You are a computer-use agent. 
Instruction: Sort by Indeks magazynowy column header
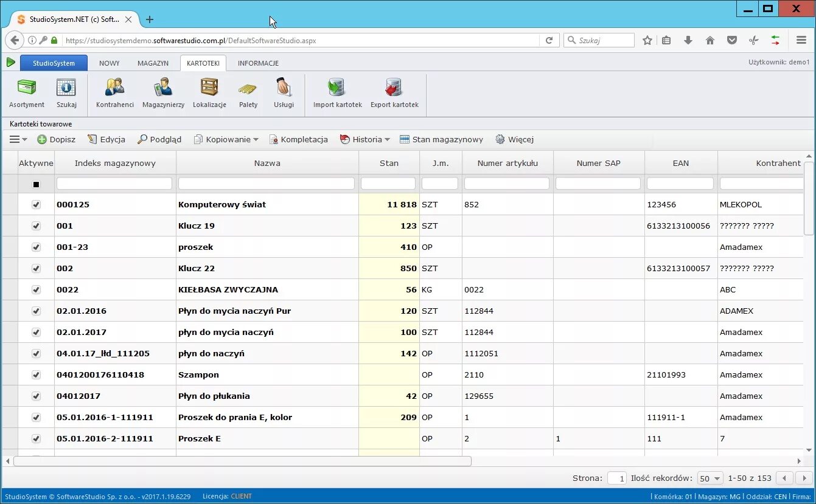tap(115, 163)
